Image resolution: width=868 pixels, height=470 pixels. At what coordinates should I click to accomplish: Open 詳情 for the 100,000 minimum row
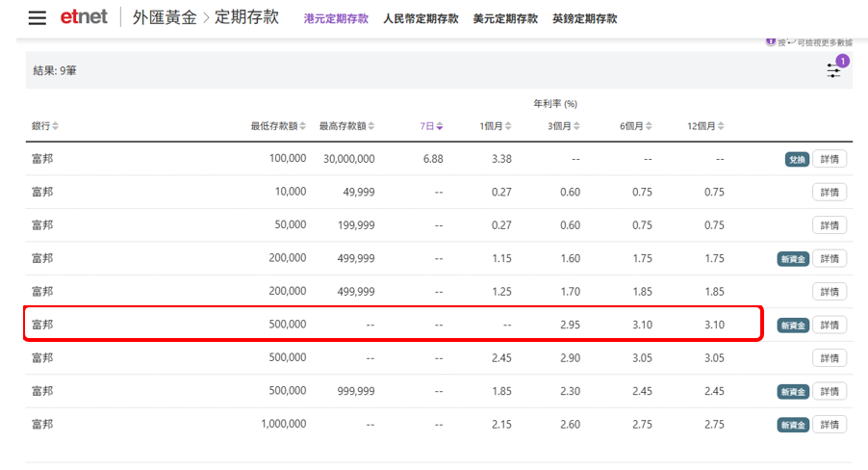830,160
